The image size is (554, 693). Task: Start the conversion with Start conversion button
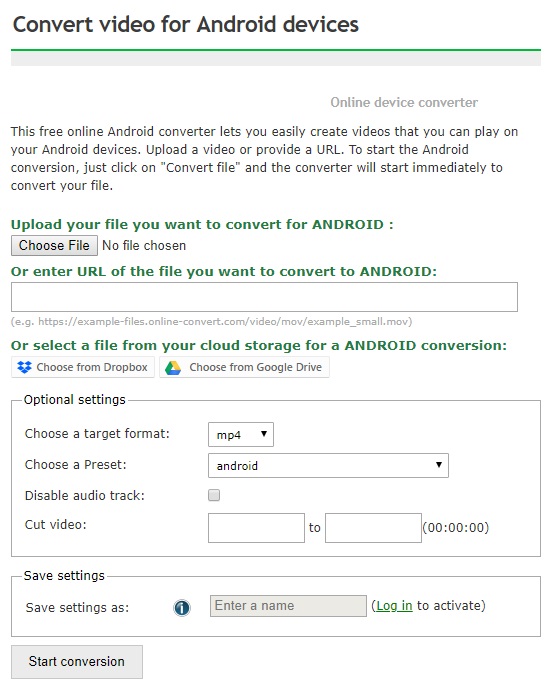coord(77,662)
